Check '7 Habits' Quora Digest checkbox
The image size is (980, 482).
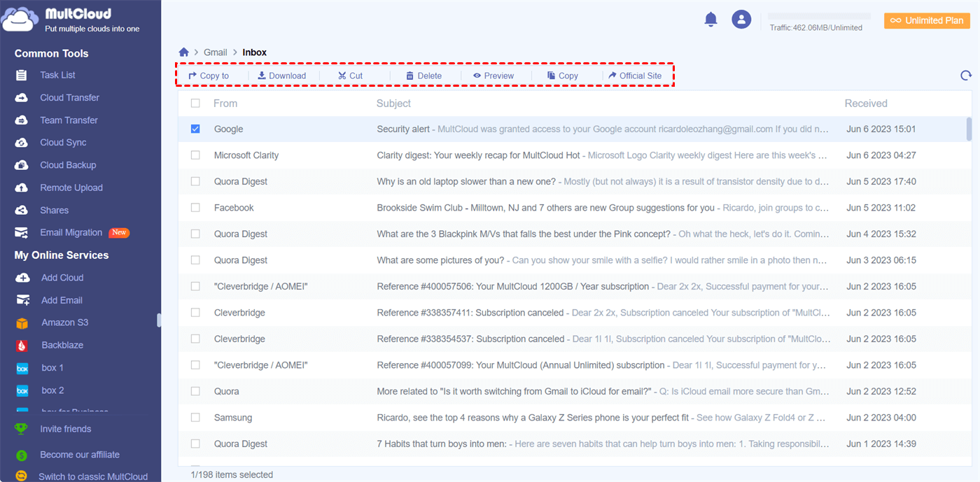coord(195,444)
